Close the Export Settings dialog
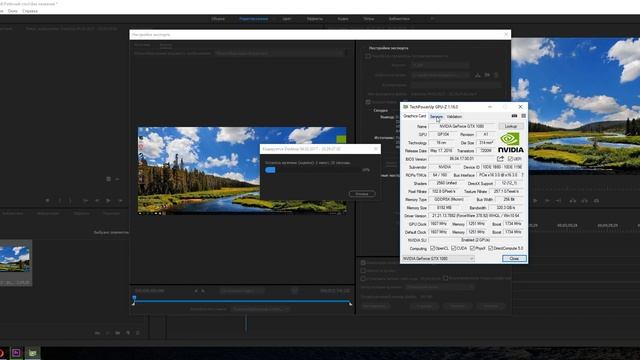Image resolution: width=640 pixels, height=360 pixels. pos(506,35)
